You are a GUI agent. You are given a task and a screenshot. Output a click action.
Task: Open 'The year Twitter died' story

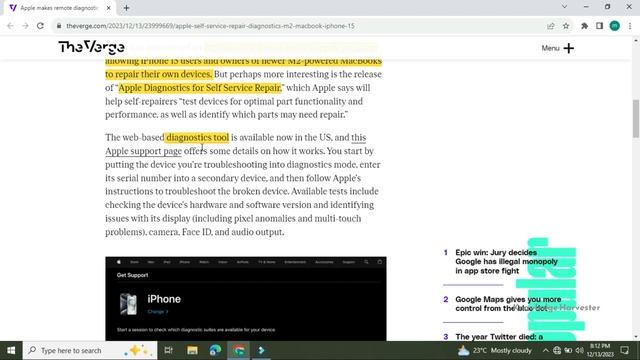(x=499, y=337)
